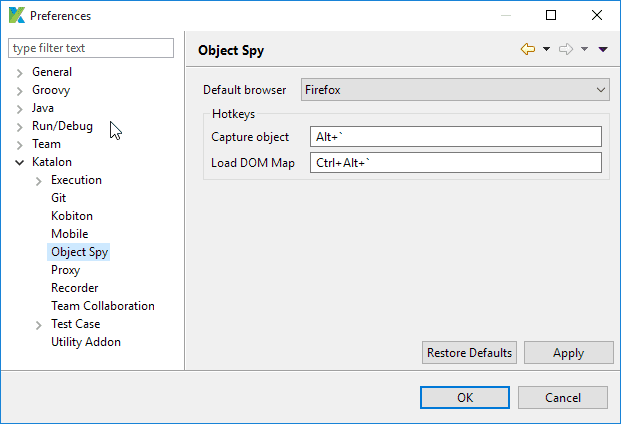Screen dimensions: 621x424
Task: Expand the Team tree node
Action: click(19, 145)
